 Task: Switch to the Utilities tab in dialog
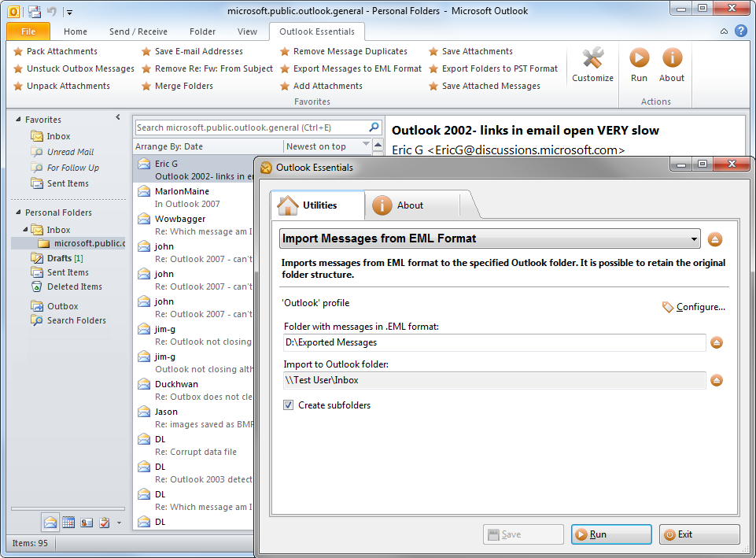(317, 205)
